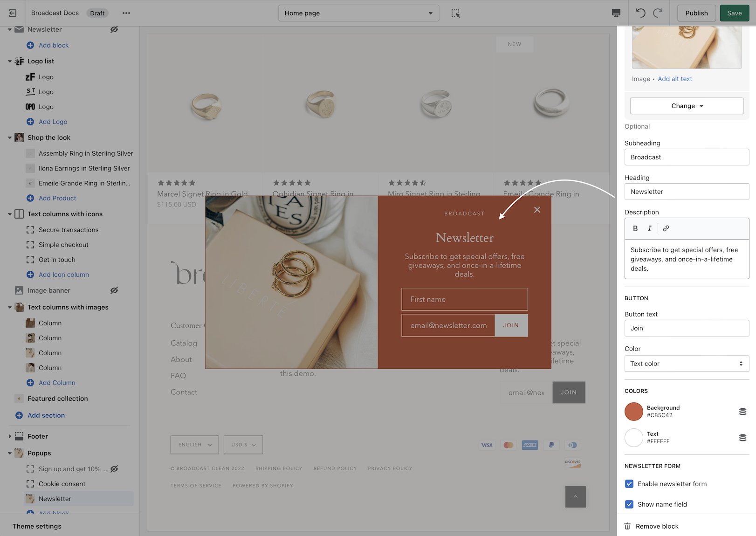Open the Change image dropdown
The image size is (756, 536).
686,106
